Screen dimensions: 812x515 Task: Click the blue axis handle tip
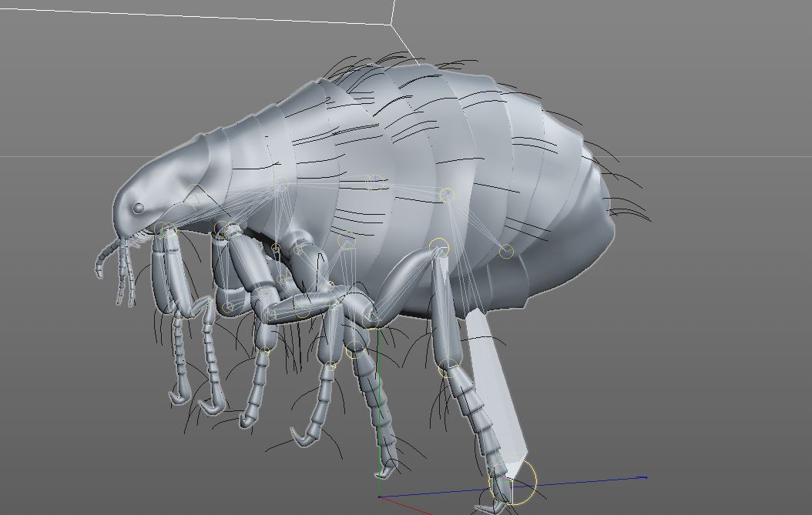point(643,477)
